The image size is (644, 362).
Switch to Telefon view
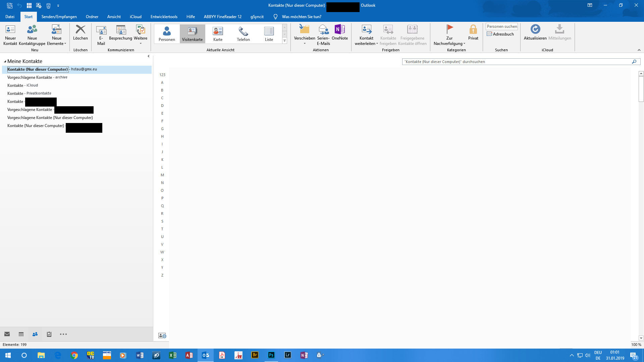click(243, 34)
